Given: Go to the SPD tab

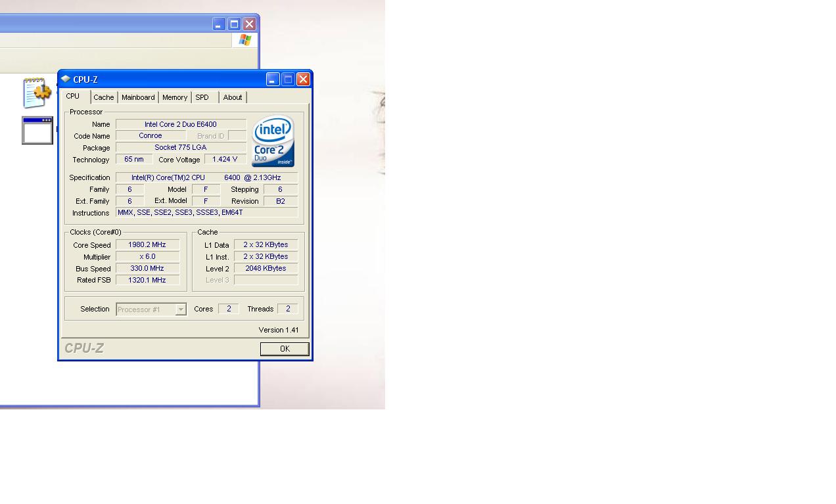Looking at the screenshot, I should click(202, 97).
